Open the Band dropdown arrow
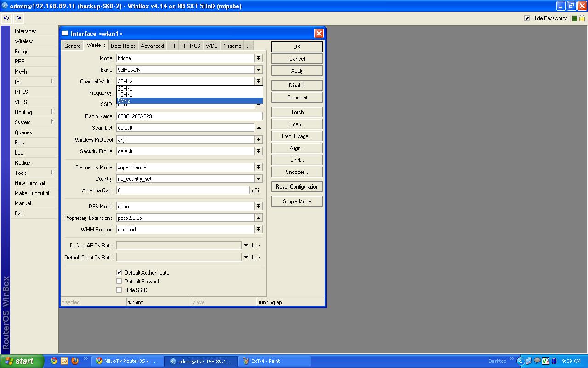The image size is (588, 368). pyautogui.click(x=259, y=69)
